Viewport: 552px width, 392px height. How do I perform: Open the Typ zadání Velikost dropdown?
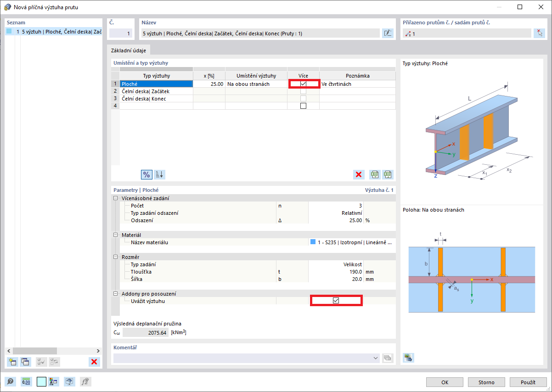click(x=336, y=264)
